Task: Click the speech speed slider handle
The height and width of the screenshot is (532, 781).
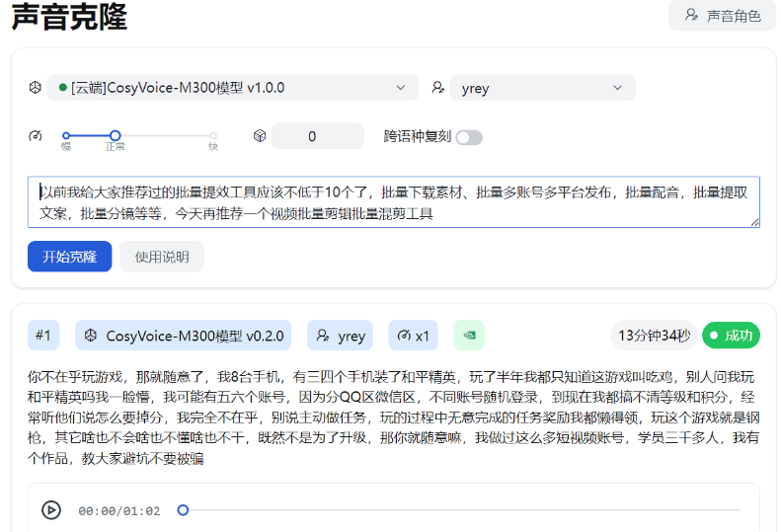Action: click(116, 136)
